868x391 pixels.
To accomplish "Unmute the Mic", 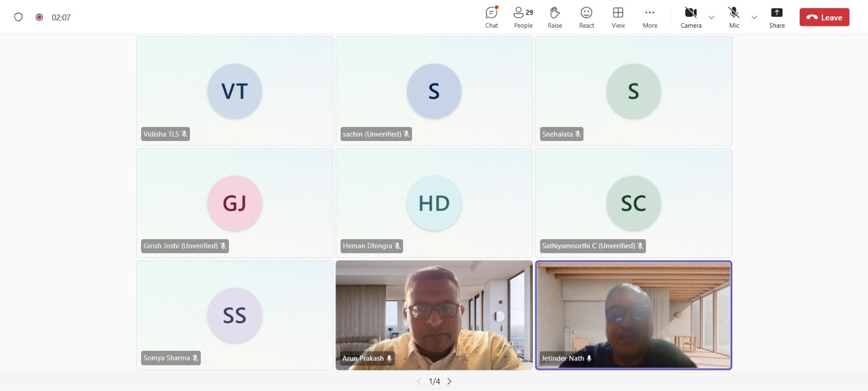I will tap(734, 17).
